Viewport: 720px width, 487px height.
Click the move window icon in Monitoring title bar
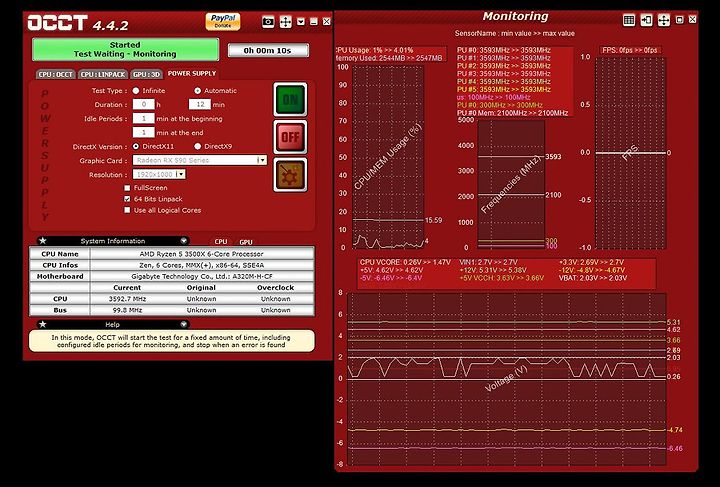click(x=664, y=20)
